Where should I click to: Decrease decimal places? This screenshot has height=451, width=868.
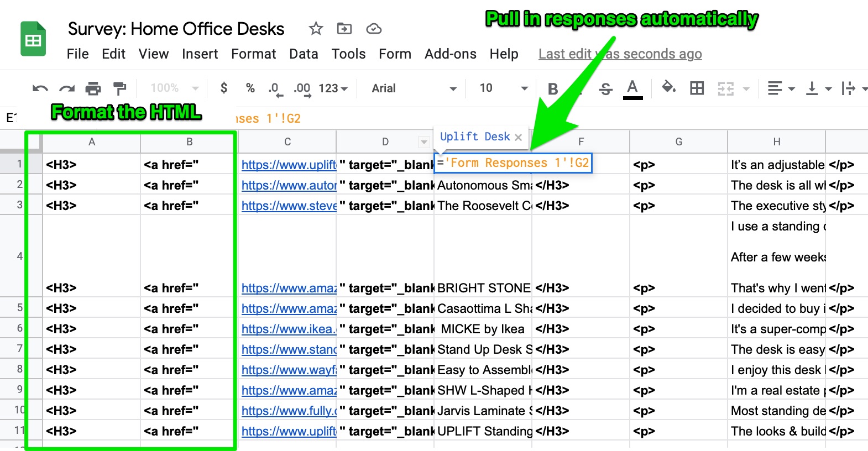pyautogui.click(x=275, y=89)
